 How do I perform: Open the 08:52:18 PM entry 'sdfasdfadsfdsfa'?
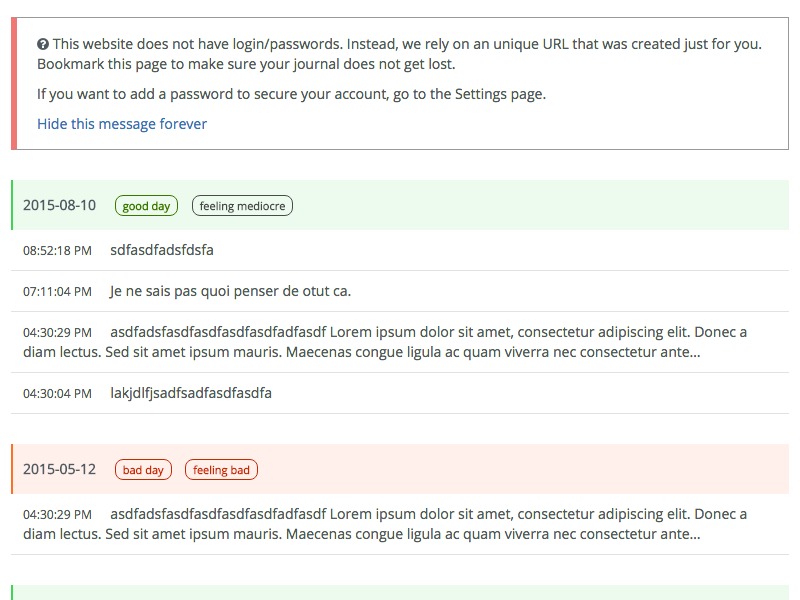point(162,250)
